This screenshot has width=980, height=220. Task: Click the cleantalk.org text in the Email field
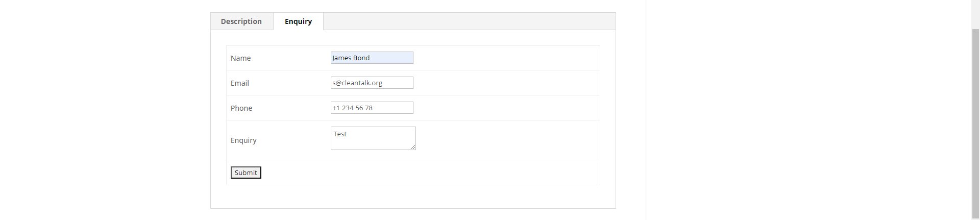(362, 83)
